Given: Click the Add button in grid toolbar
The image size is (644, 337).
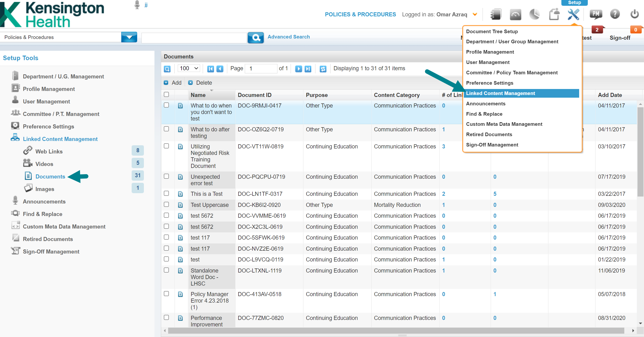Looking at the screenshot, I should pos(173,83).
